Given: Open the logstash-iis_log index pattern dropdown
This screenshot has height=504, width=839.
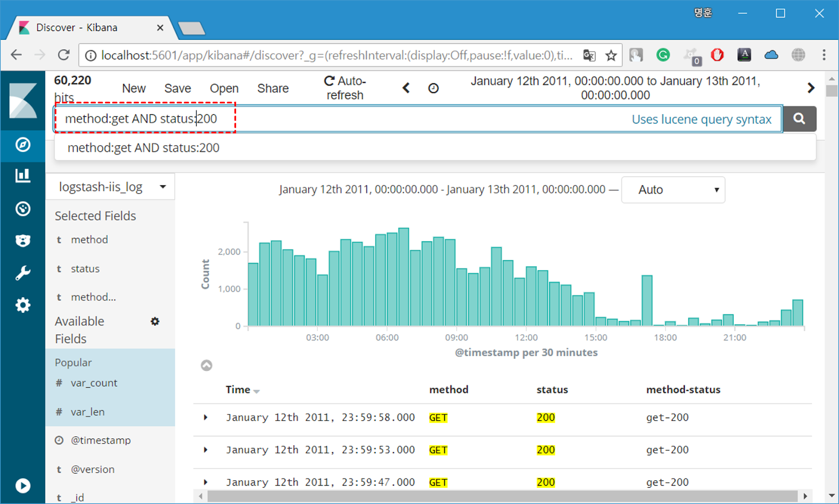Looking at the screenshot, I should pos(110,187).
